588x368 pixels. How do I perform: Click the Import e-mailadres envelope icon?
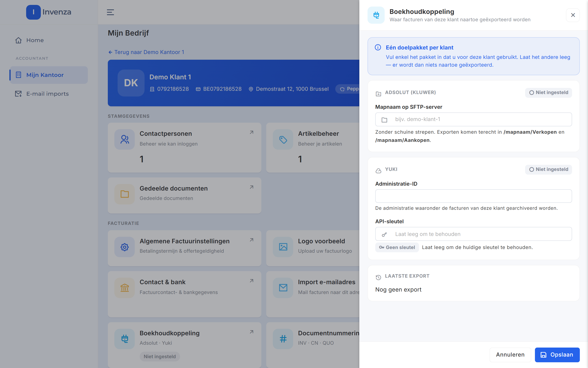pyautogui.click(x=283, y=288)
